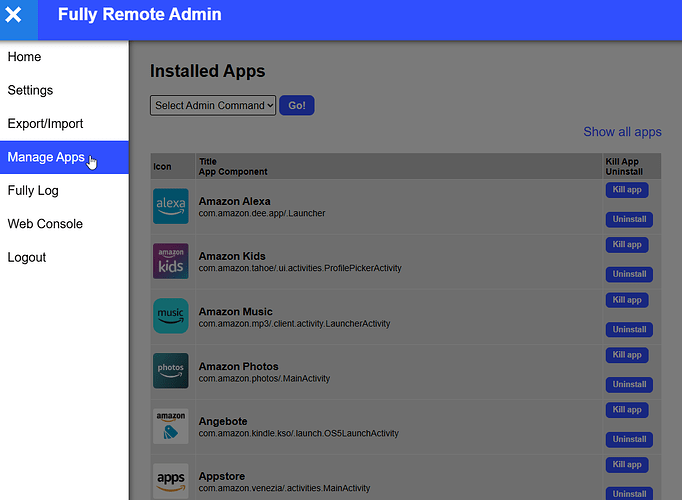Viewport: 682px width, 500px height.
Task: Click the Amazon Kids app icon
Action: click(170, 261)
